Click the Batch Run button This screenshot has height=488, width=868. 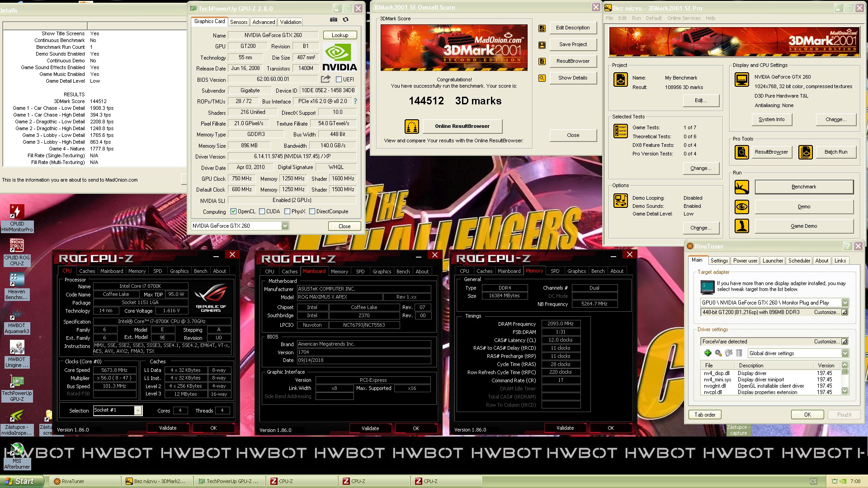(x=836, y=152)
